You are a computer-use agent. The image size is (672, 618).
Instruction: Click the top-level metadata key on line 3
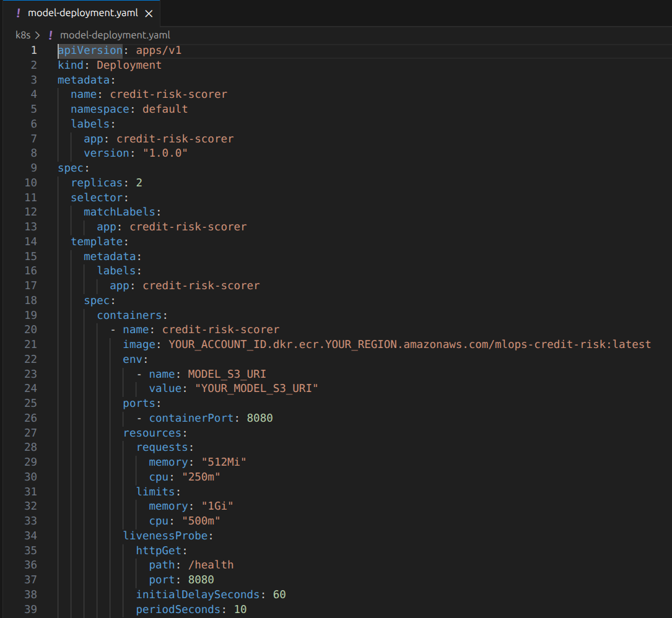tap(84, 80)
